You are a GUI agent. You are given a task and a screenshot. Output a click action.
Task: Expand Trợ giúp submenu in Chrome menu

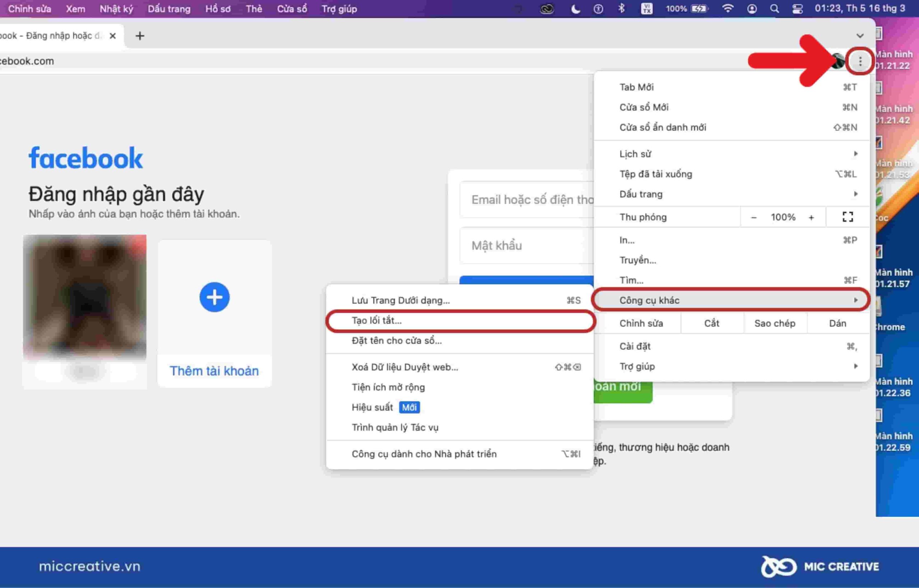tap(732, 367)
